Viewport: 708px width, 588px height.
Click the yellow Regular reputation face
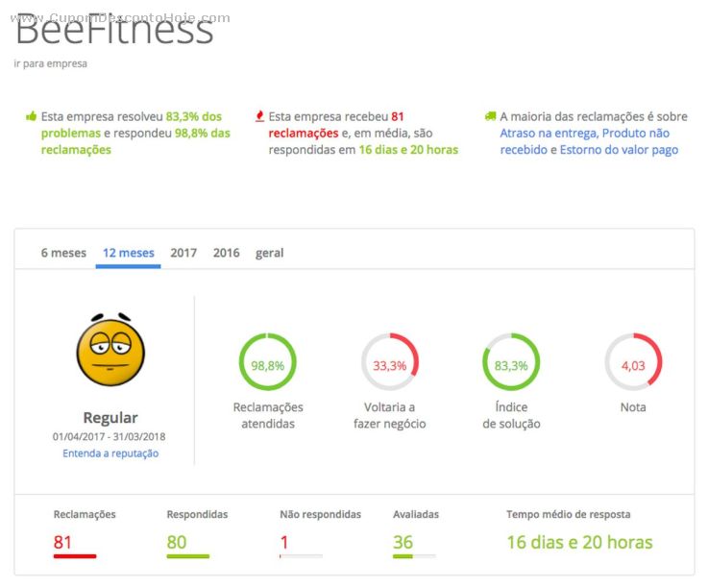[x=110, y=349]
